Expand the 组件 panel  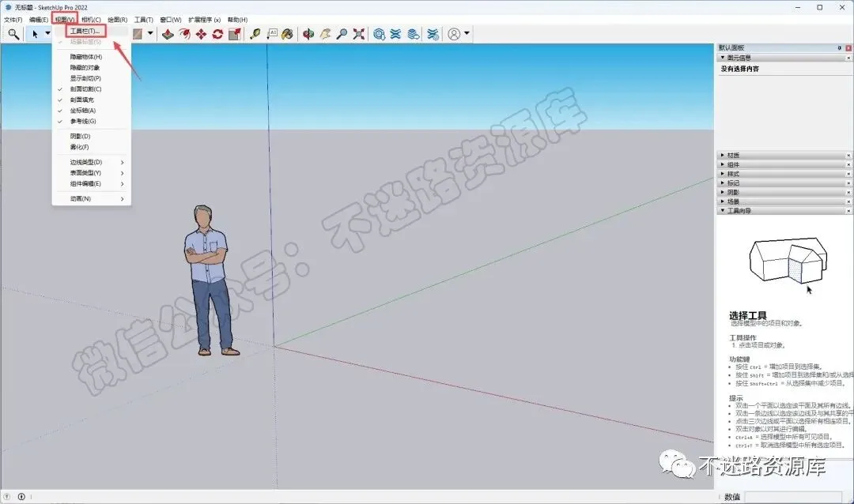click(723, 164)
